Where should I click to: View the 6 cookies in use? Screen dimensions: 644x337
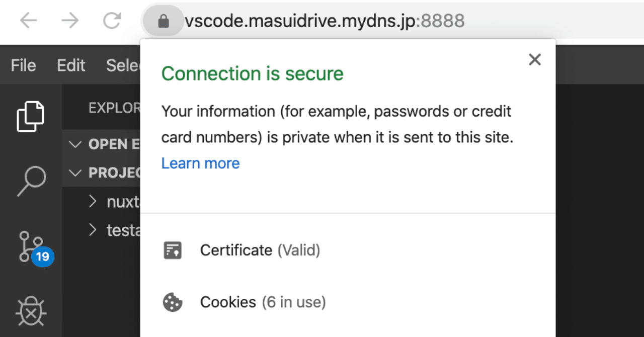[x=228, y=302]
